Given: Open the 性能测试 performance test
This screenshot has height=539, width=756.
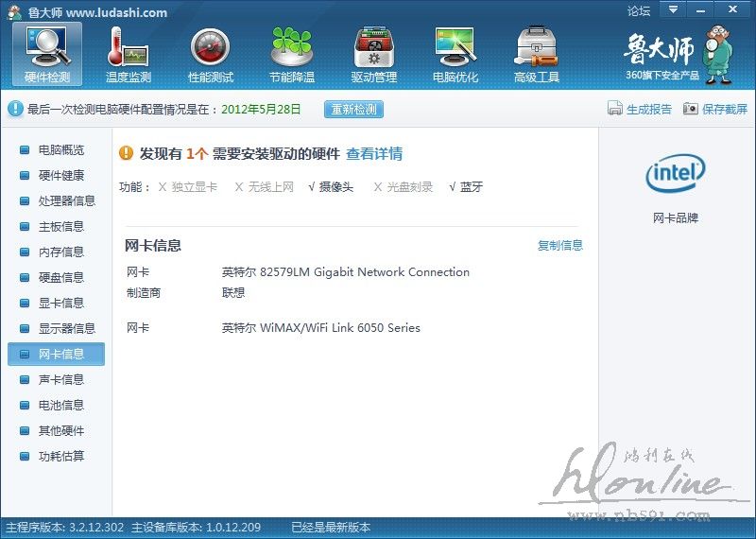Looking at the screenshot, I should (210, 55).
